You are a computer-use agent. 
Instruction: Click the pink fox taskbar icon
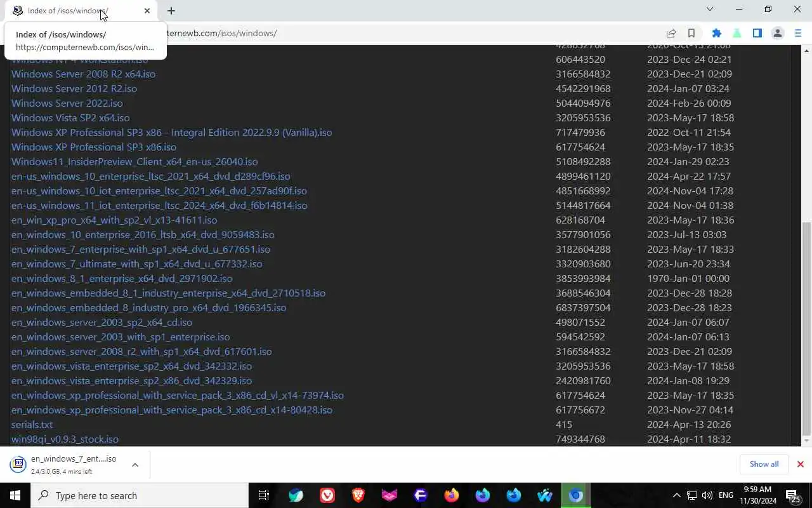tap(390, 495)
